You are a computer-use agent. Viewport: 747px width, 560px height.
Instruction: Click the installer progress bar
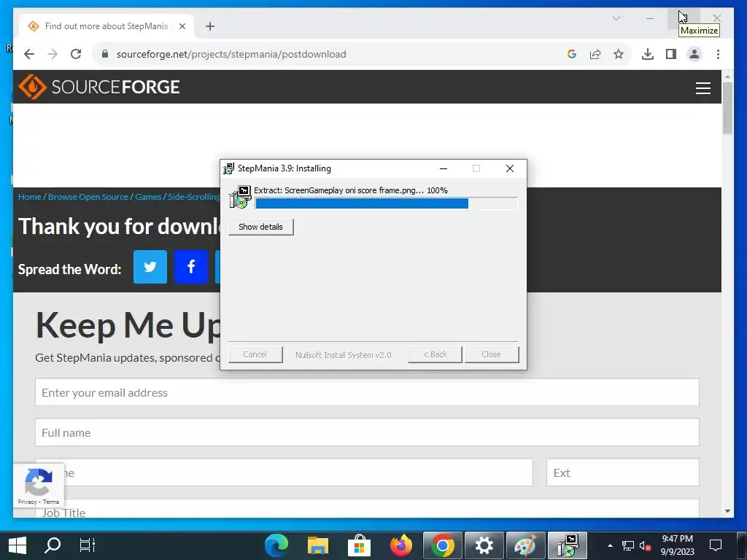[387, 203]
